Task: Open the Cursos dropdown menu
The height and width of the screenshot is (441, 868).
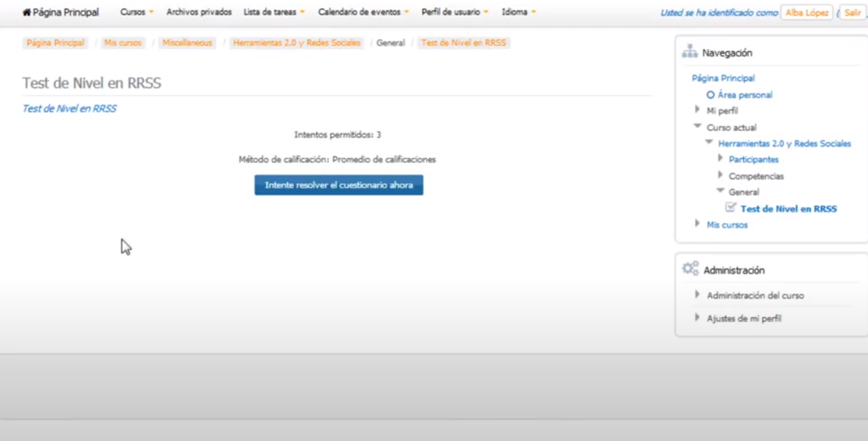Action: click(x=137, y=12)
